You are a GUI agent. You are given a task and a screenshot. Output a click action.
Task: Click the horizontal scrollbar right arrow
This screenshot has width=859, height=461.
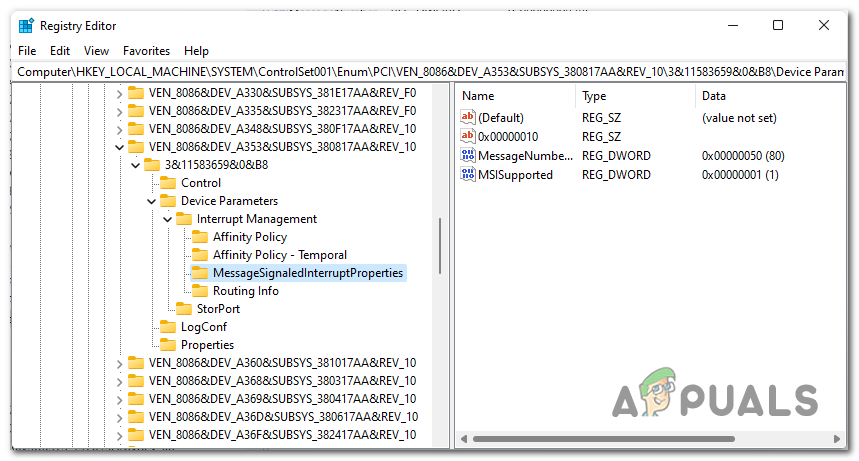837,439
